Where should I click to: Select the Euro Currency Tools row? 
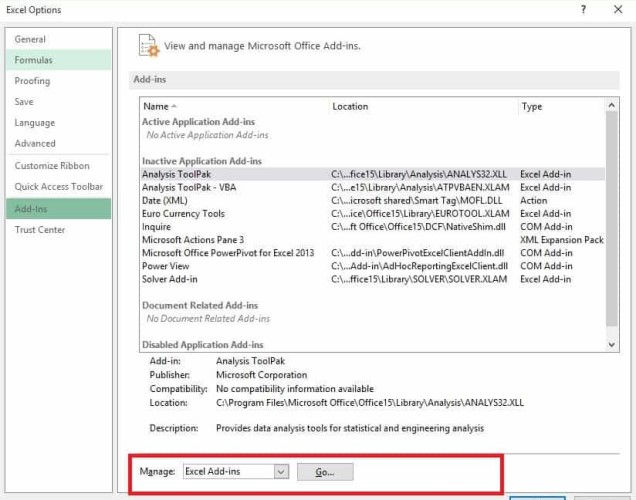pyautogui.click(x=373, y=214)
